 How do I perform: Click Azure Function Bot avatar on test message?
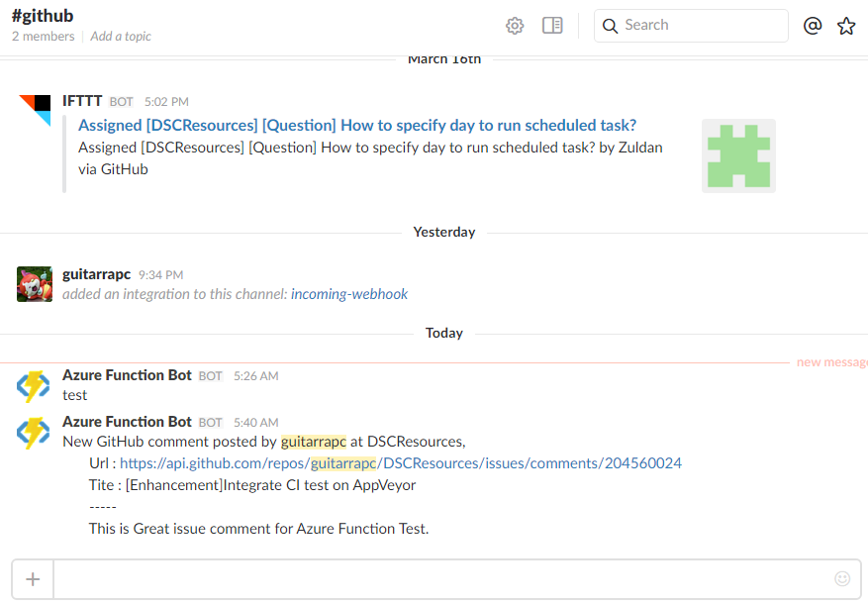pos(34,386)
